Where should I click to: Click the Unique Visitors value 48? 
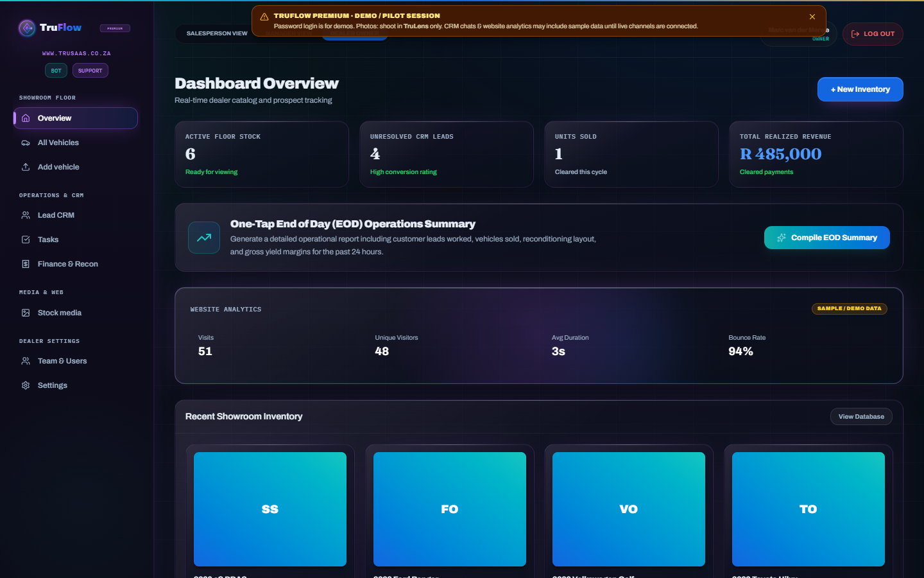[x=382, y=351]
